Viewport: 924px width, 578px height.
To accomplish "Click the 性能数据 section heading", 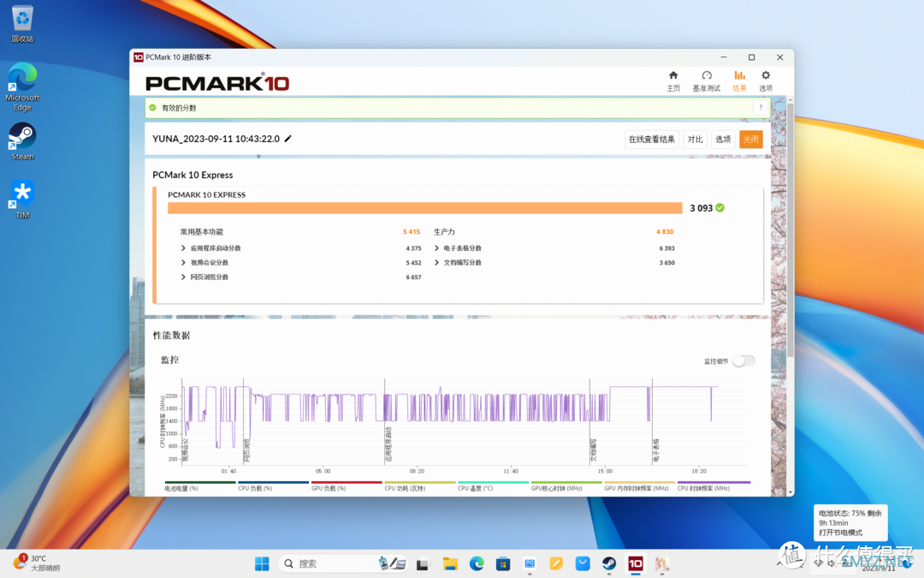I will coord(171,336).
